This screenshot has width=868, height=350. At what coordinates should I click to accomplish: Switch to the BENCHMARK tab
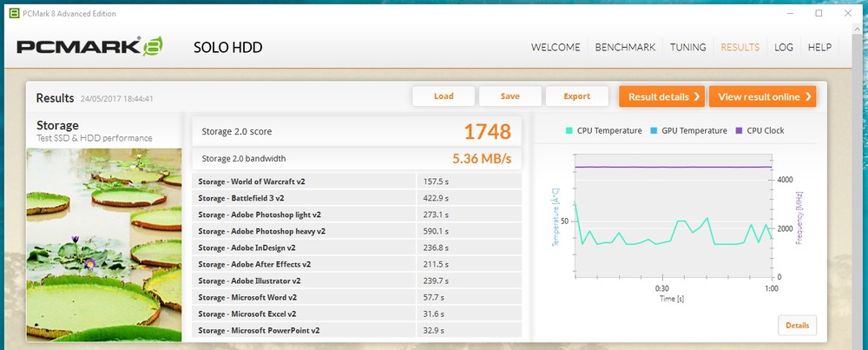click(x=626, y=48)
